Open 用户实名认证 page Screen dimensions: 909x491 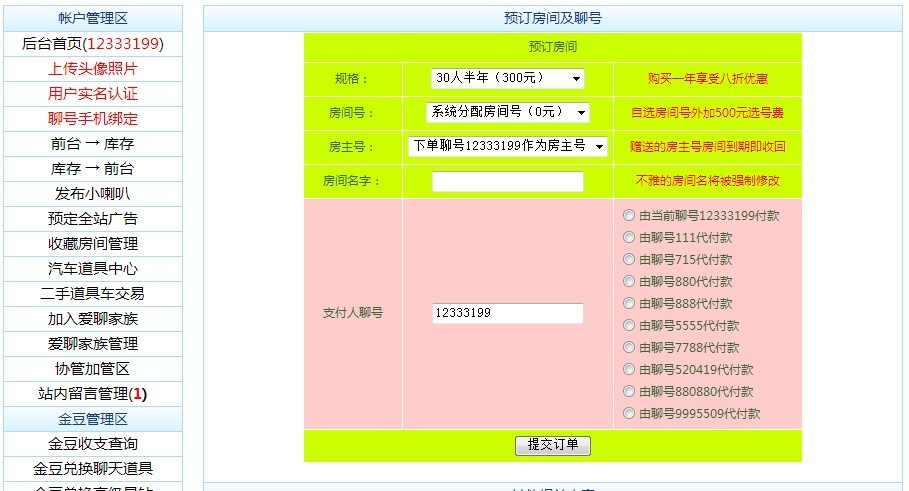[x=92, y=94]
